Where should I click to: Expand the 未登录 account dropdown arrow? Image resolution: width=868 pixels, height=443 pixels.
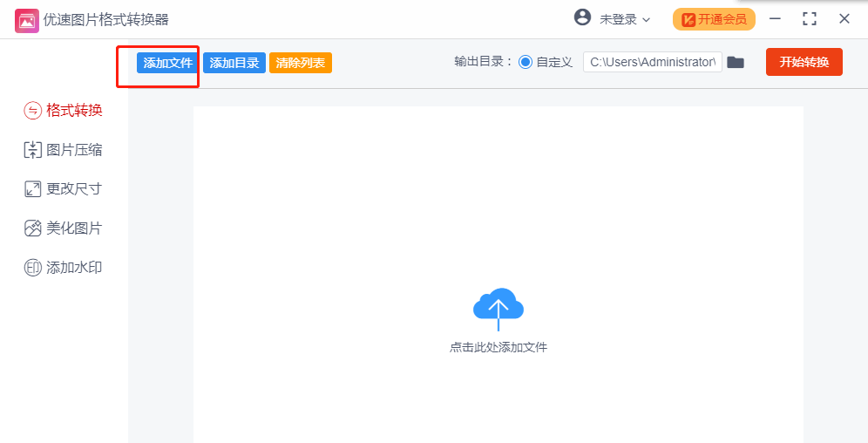click(x=646, y=20)
